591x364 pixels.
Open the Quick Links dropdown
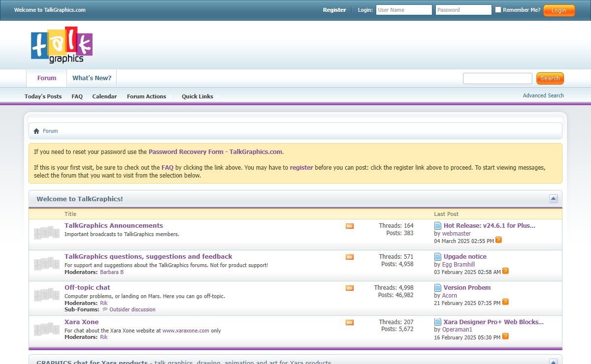[200, 96]
